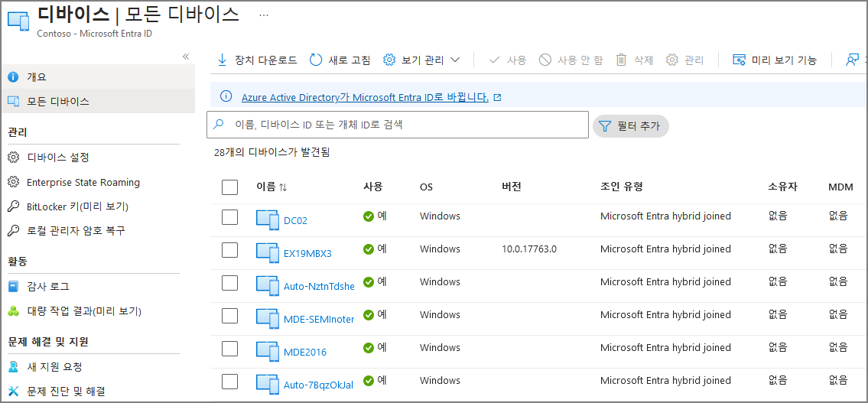
Task: Open 로컬 관리자 암호 복구
Action: 75,231
